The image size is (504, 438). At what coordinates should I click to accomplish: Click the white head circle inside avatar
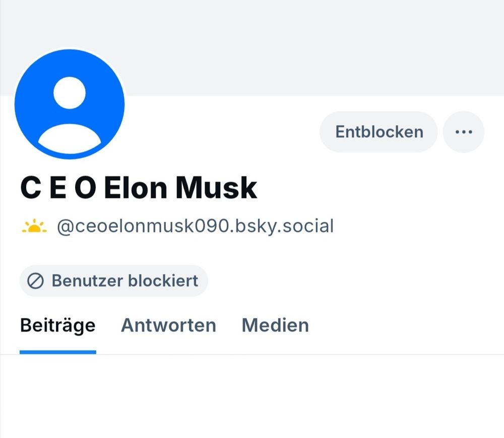click(x=70, y=93)
